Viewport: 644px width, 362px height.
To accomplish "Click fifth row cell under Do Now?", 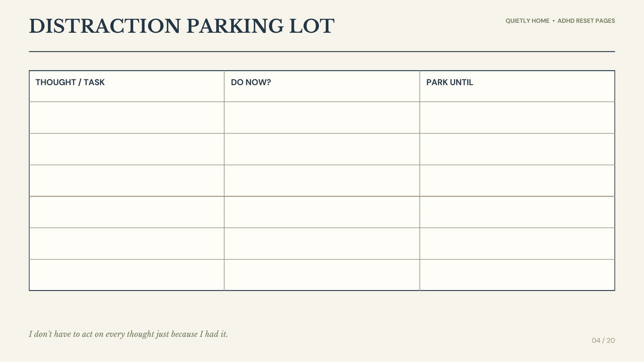I will point(322,243).
